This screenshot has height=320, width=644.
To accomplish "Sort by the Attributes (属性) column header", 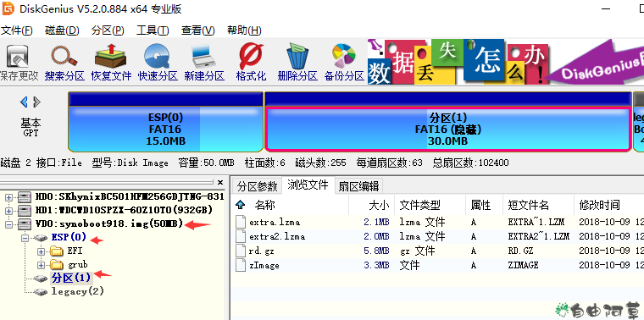I will pos(480,205).
